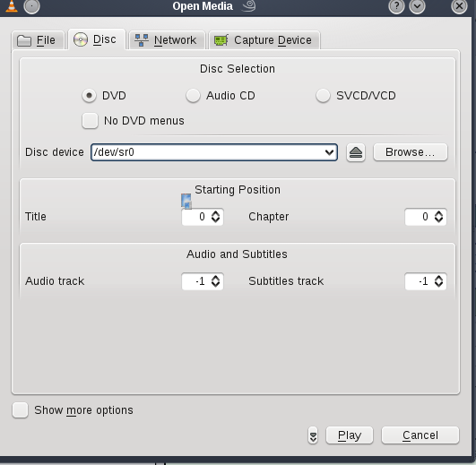Check Show more options
This screenshot has width=476, height=465.
coord(20,410)
